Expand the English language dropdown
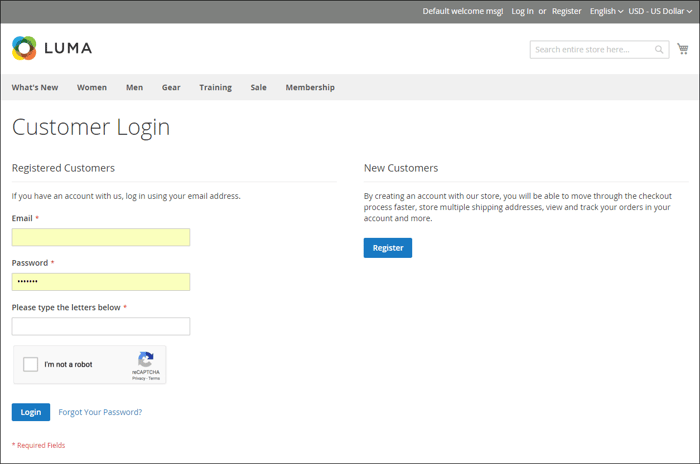Image resolution: width=700 pixels, height=464 pixels. [606, 11]
